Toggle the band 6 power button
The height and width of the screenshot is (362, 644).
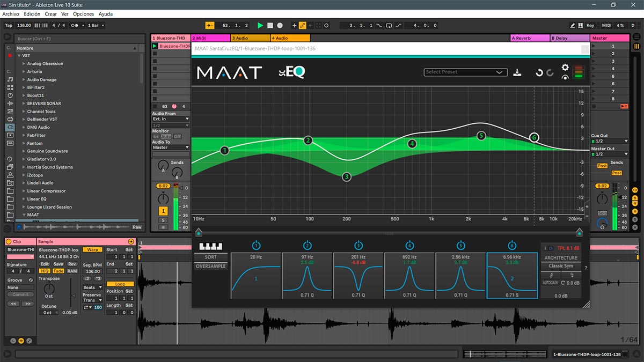(512, 246)
